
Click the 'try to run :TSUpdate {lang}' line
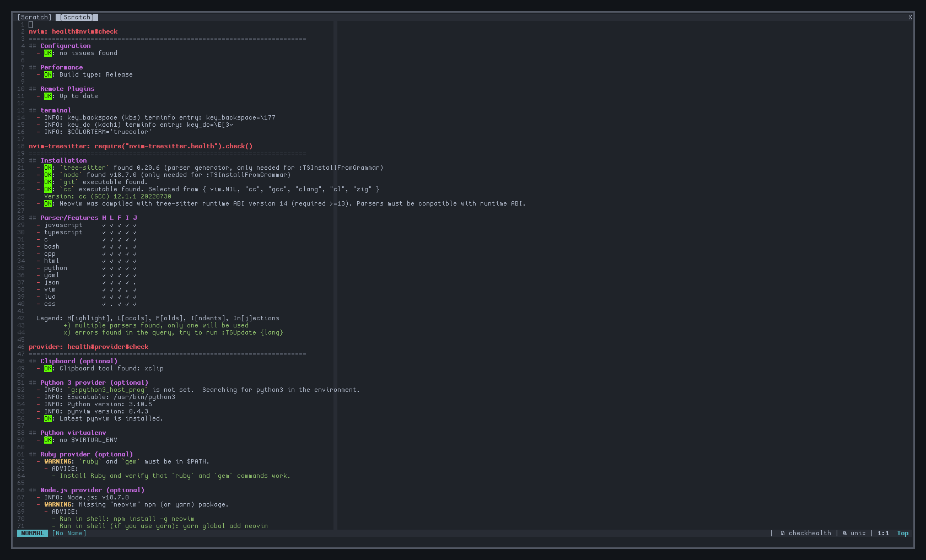173,332
